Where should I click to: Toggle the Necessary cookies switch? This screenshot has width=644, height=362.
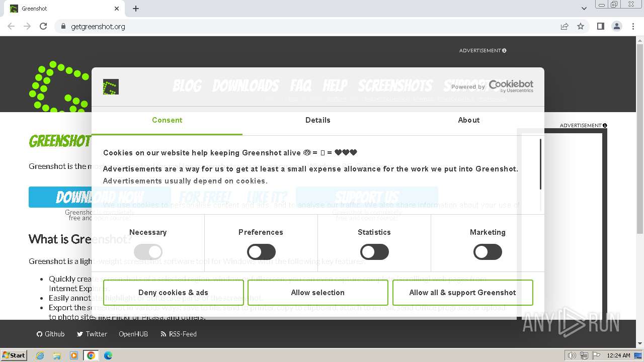coord(148,252)
